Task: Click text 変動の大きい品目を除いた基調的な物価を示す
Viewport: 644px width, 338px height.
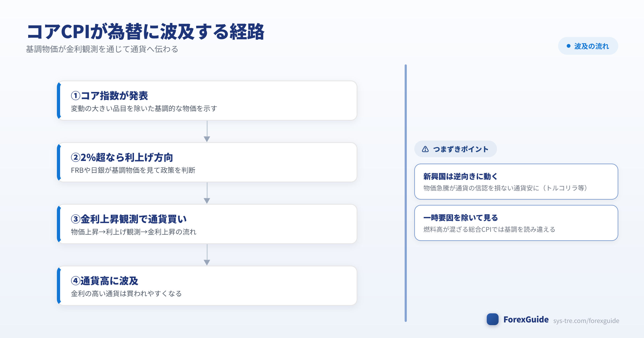Action: (x=144, y=108)
